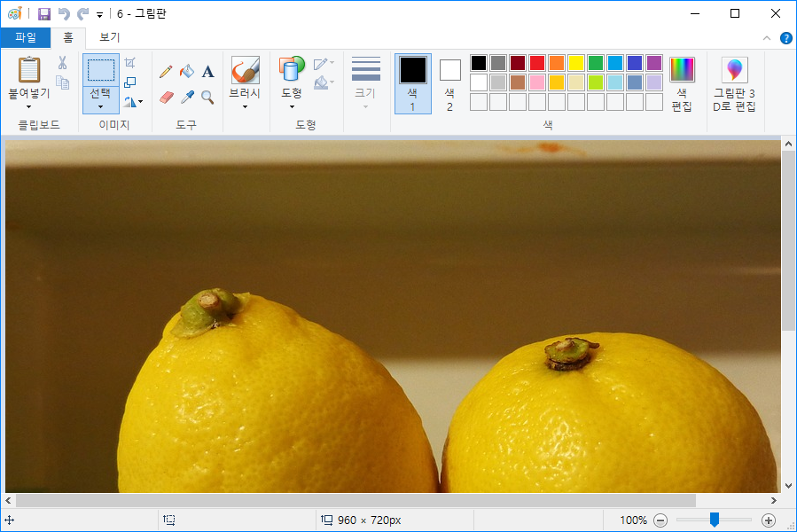Viewport: 797px width, 532px height.
Task: Select the Magnifier tool
Action: [x=207, y=97]
